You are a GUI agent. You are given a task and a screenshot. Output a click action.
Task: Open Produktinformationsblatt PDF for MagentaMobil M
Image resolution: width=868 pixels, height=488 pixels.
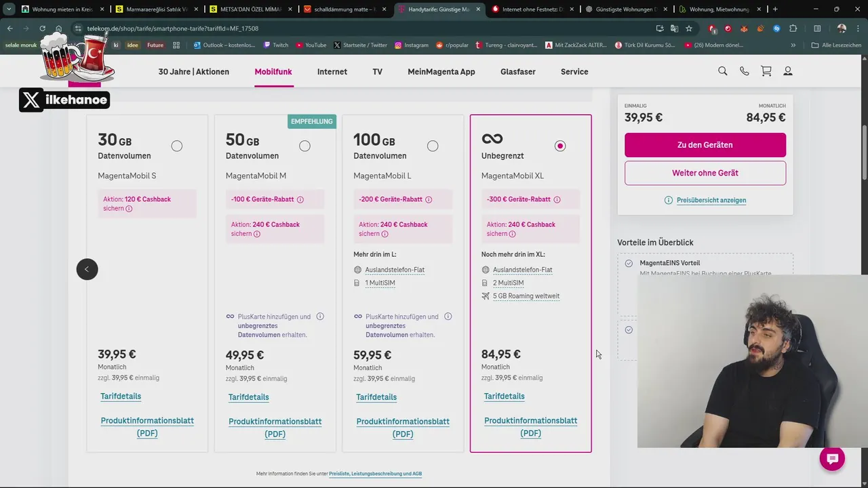[275, 428]
